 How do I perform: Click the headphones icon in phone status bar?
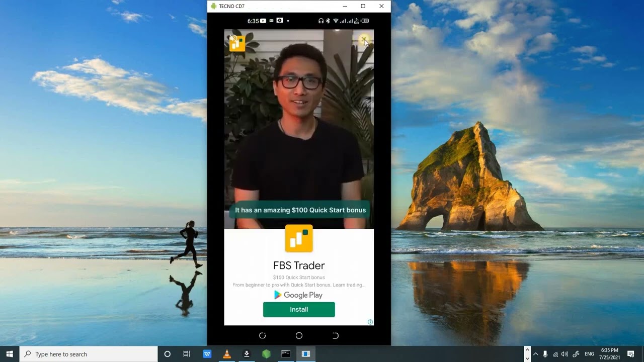321,21
